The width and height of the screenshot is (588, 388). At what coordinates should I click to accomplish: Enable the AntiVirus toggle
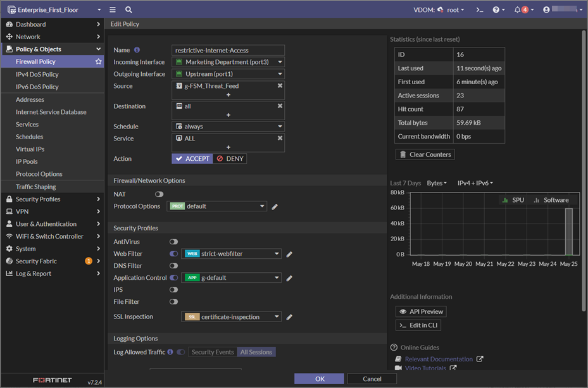click(x=173, y=241)
